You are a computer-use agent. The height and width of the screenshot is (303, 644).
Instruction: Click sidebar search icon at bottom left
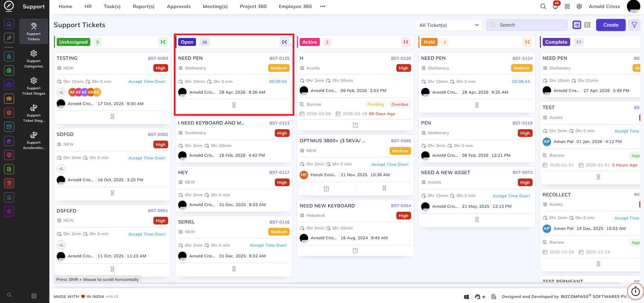coord(9,295)
